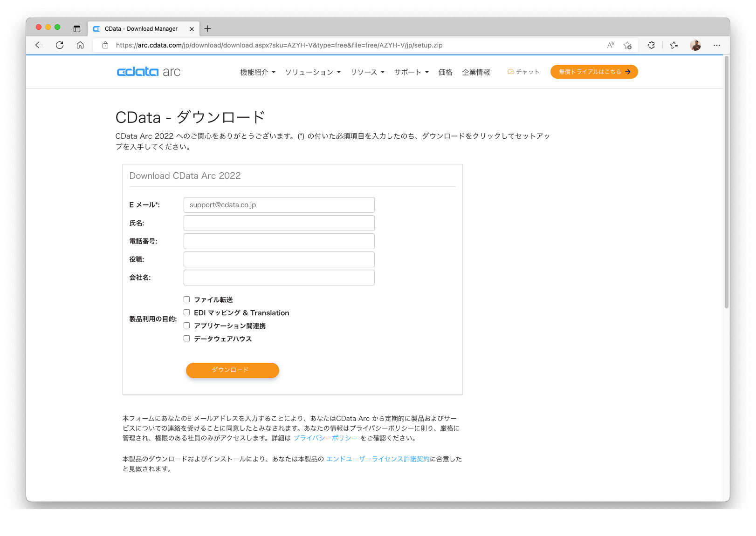Expand the サポート menu
Screen dimensions: 756x536
411,72
